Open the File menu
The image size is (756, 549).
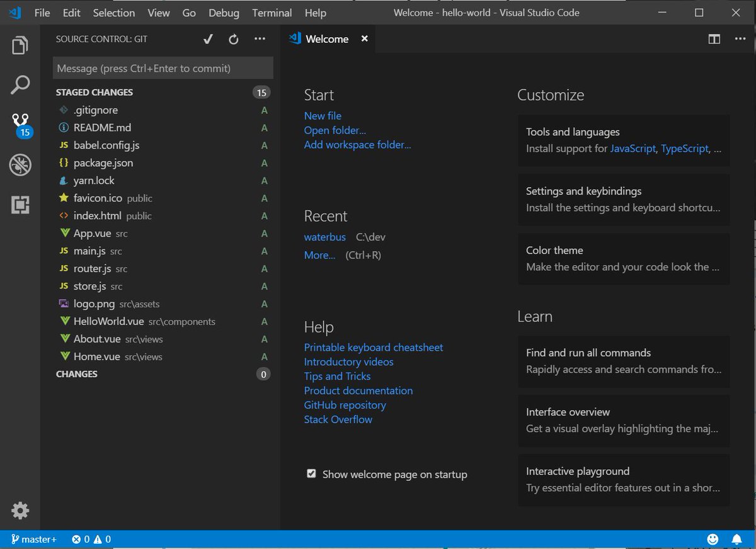pos(42,13)
